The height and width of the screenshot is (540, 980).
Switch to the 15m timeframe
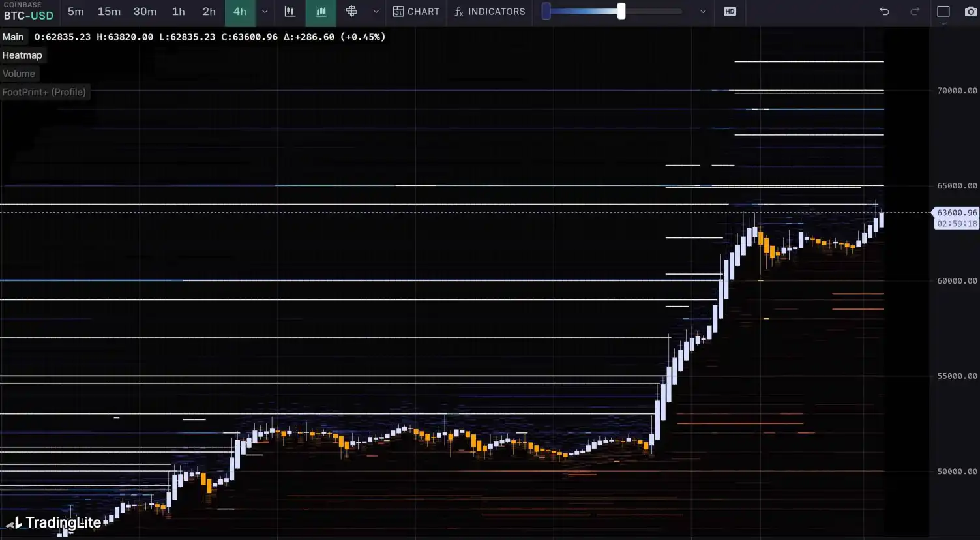109,12
